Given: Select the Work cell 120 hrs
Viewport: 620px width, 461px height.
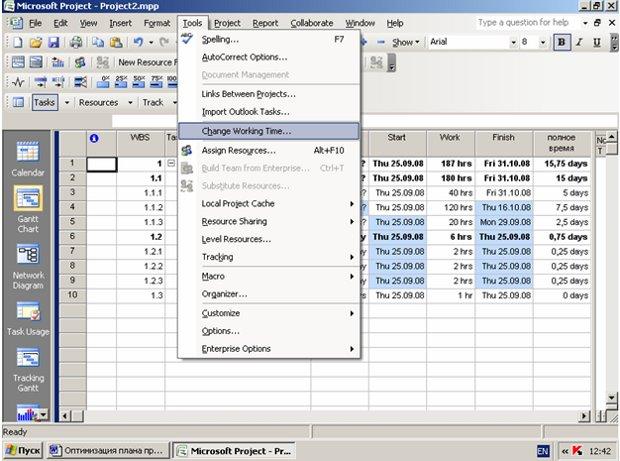Looking at the screenshot, I should (451, 207).
